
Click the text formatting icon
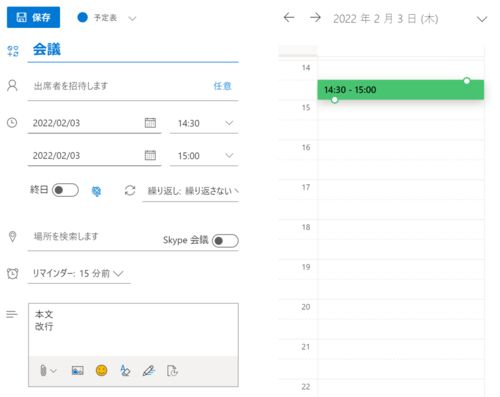[125, 370]
